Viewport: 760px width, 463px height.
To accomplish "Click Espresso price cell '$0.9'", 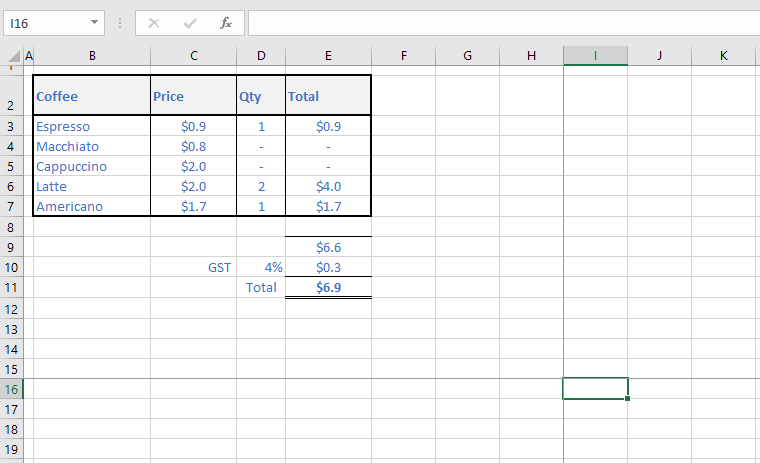I will (x=193, y=126).
